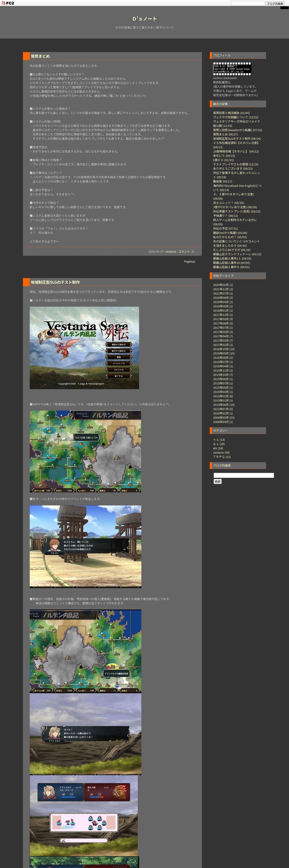Open category ｔｓ (13)
The width and height of the screenshot is (289, 868).
pyautogui.click(x=219, y=440)
